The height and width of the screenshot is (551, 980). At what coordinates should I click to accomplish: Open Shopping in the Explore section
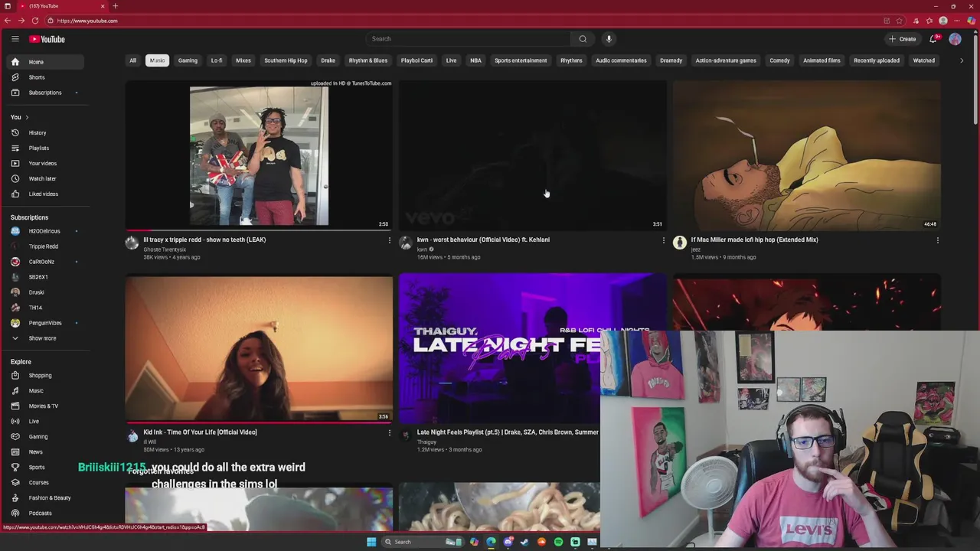[44, 375]
